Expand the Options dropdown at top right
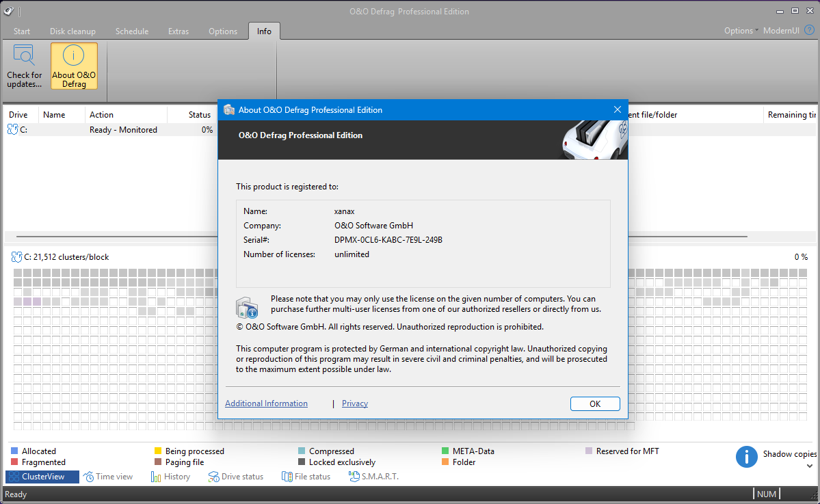 pos(741,30)
